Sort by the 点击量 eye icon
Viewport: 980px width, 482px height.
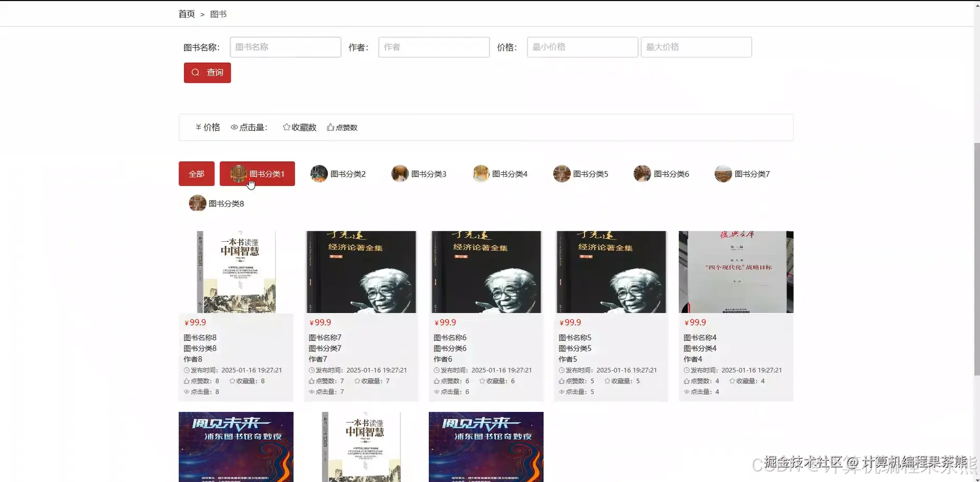click(233, 127)
